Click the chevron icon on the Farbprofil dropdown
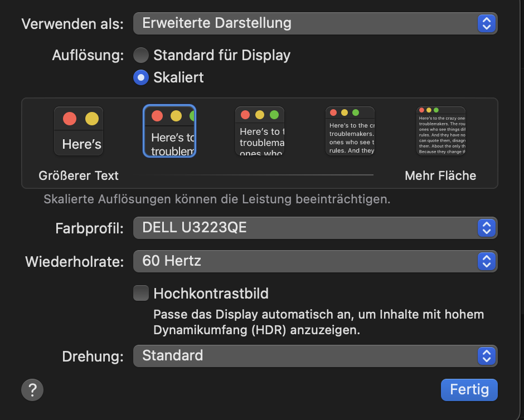The image size is (524, 420). (486, 228)
